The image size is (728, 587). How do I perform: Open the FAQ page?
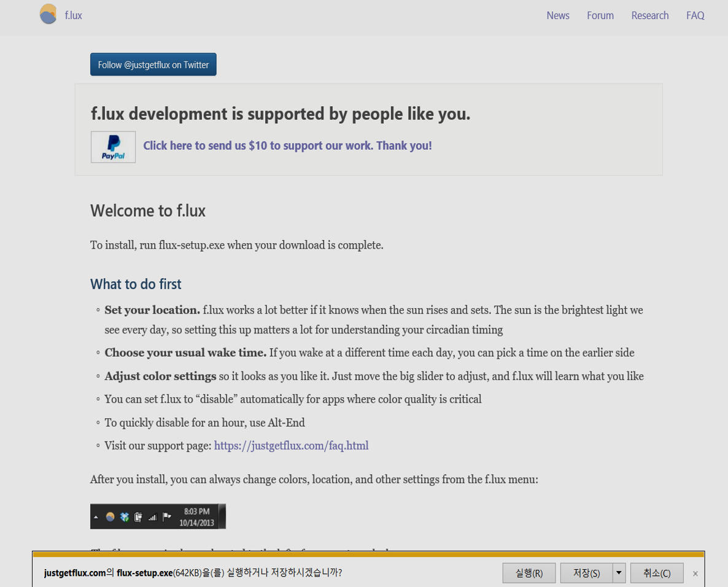695,15
